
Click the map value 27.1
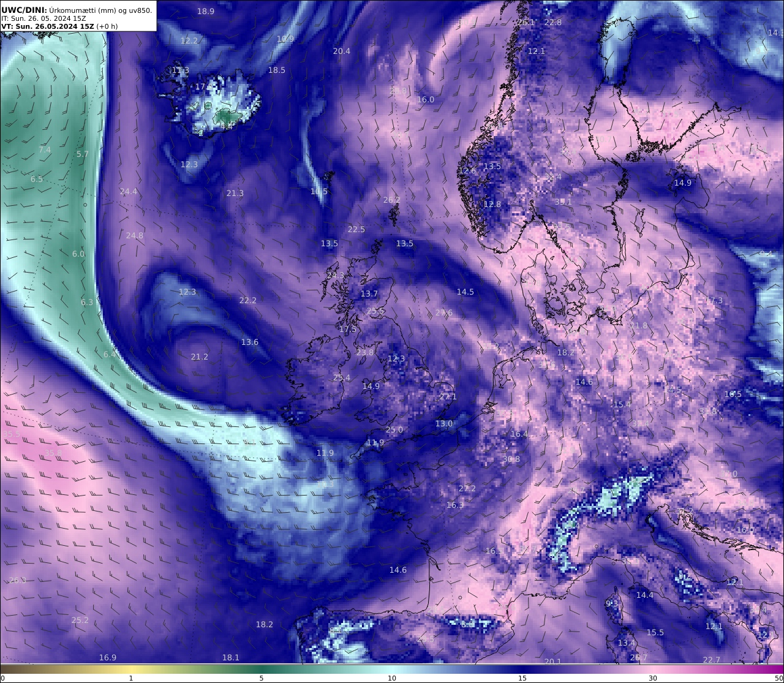[x=448, y=397]
